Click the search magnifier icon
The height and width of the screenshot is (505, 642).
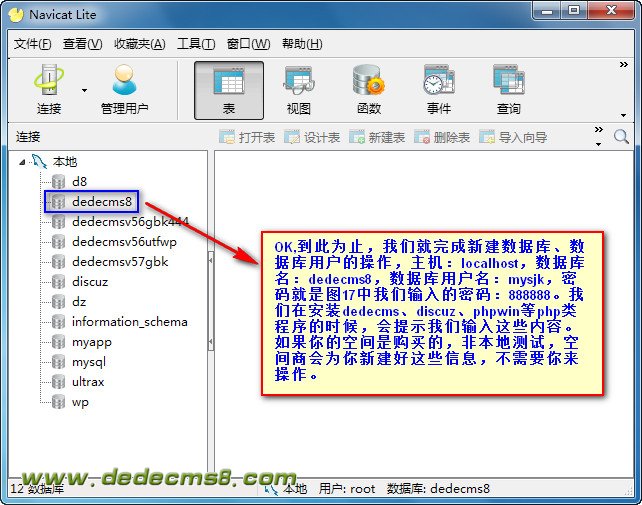point(621,137)
